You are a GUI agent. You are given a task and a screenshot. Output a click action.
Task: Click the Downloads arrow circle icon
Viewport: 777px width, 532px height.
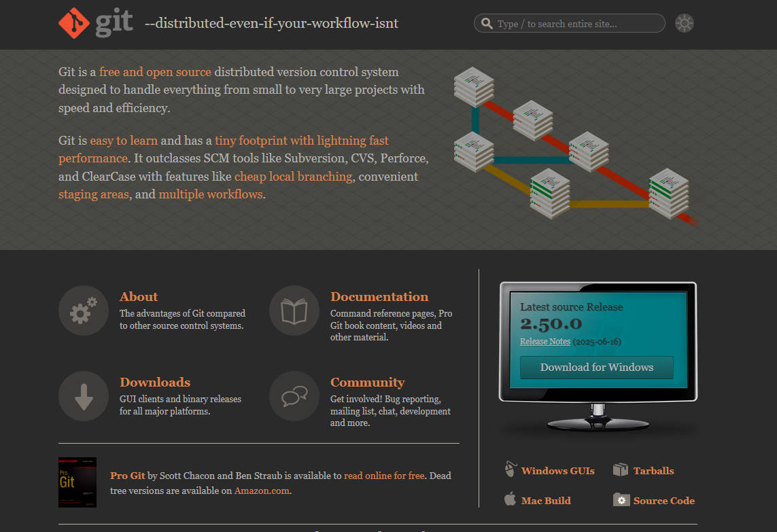pyautogui.click(x=83, y=396)
